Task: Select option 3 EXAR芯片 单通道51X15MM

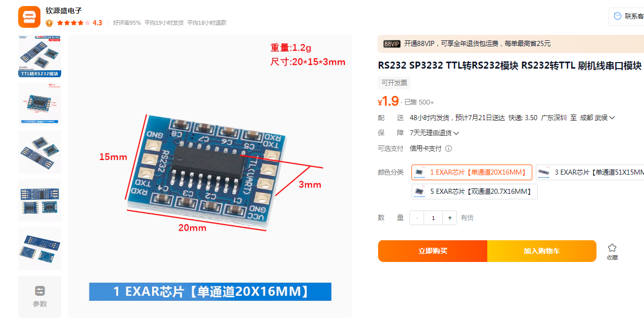Action: [x=590, y=172]
